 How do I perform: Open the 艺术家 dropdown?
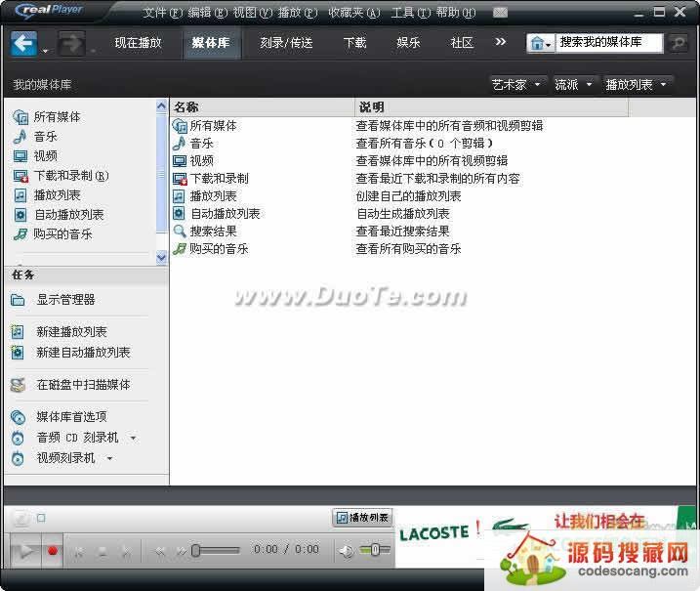[515, 85]
